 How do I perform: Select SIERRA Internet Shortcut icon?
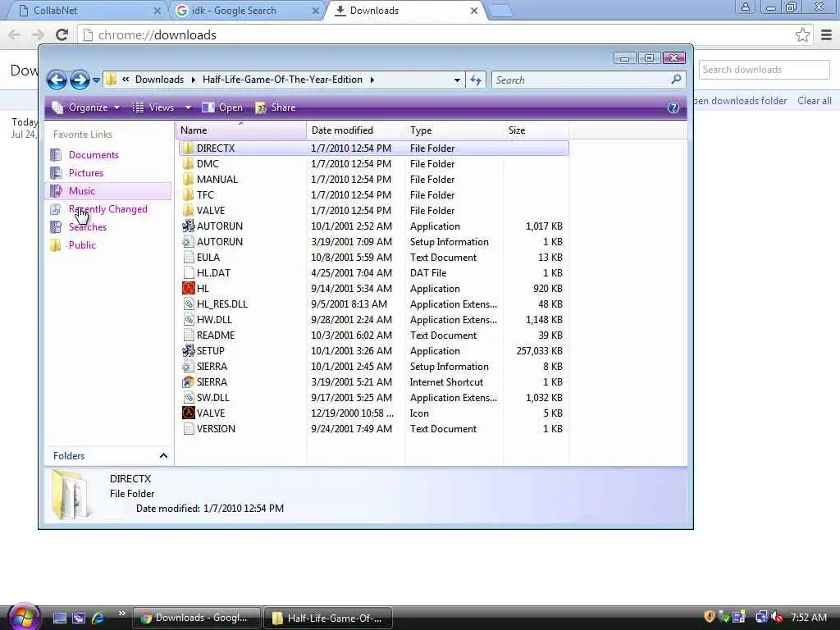[x=188, y=382]
